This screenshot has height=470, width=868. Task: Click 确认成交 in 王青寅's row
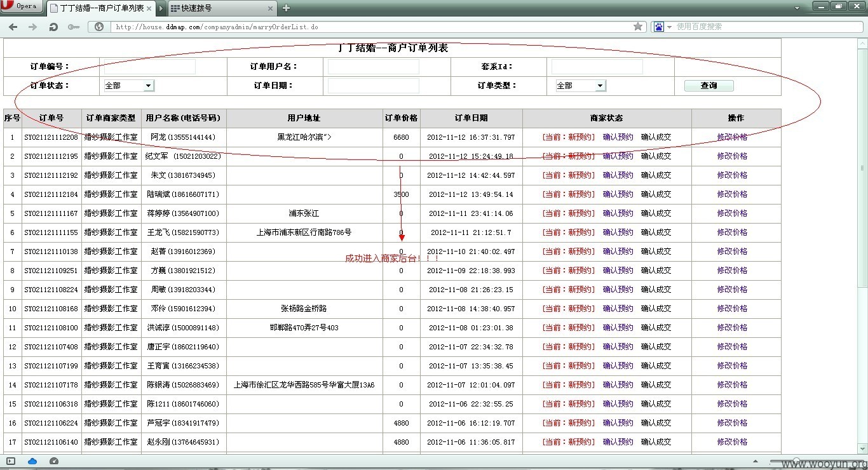(x=656, y=366)
